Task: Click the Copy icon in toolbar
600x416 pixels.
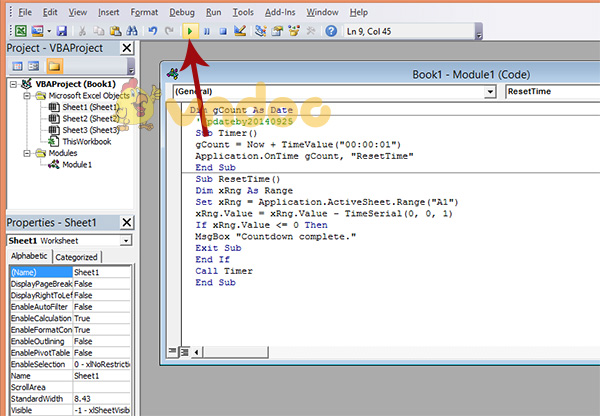Action: pos(99,31)
